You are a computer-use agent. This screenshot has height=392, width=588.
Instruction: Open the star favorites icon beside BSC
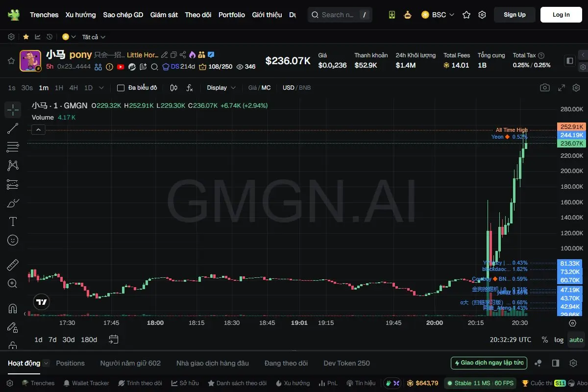466,15
